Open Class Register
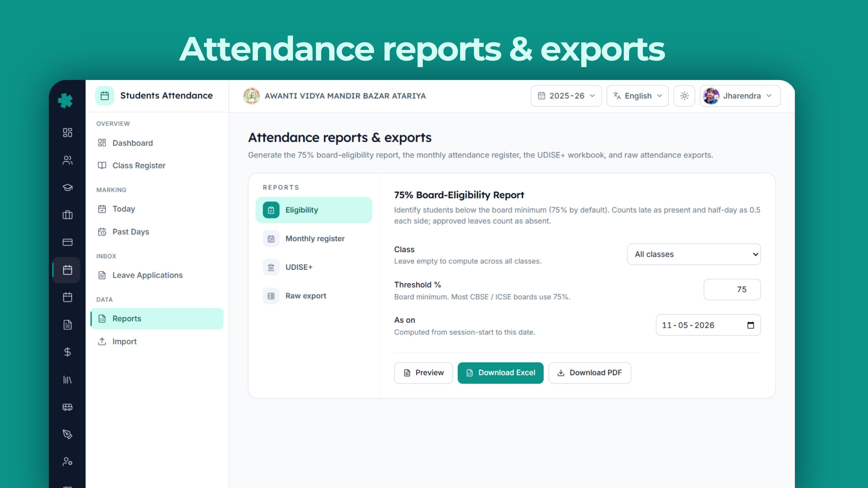Screen dimensions: 868x488 (157, 165)
